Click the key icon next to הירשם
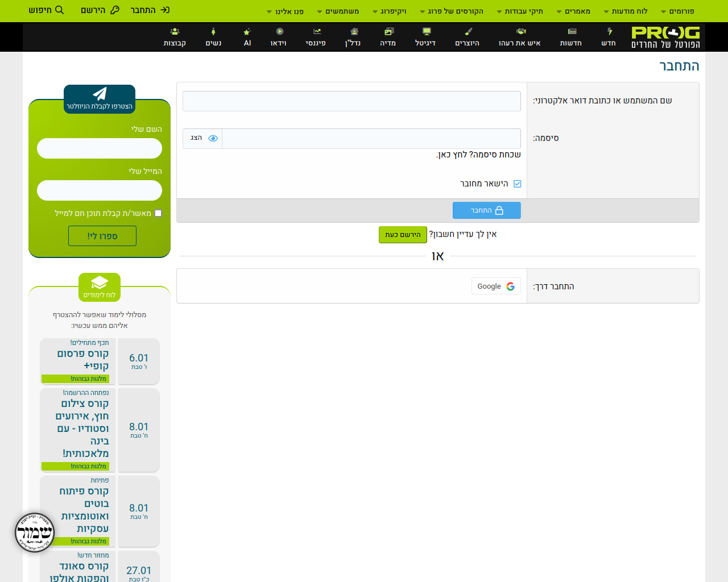Image resolution: width=728 pixels, height=582 pixels. pyautogui.click(x=115, y=10)
